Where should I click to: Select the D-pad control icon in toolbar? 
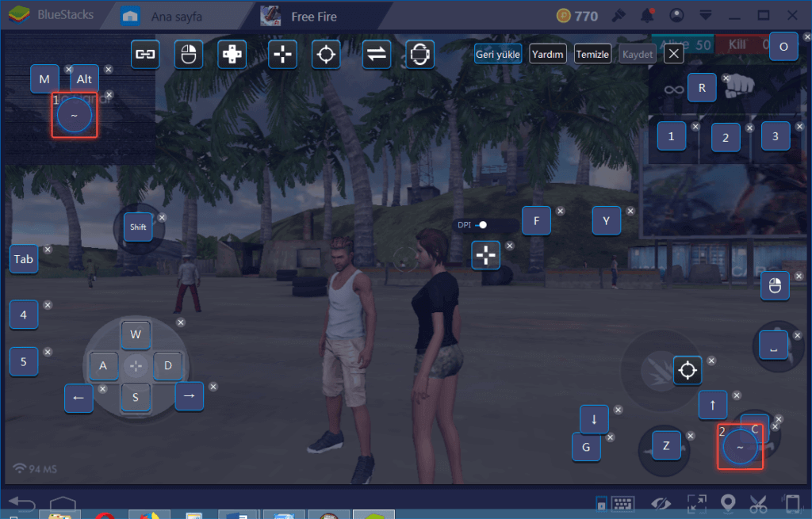[232, 54]
